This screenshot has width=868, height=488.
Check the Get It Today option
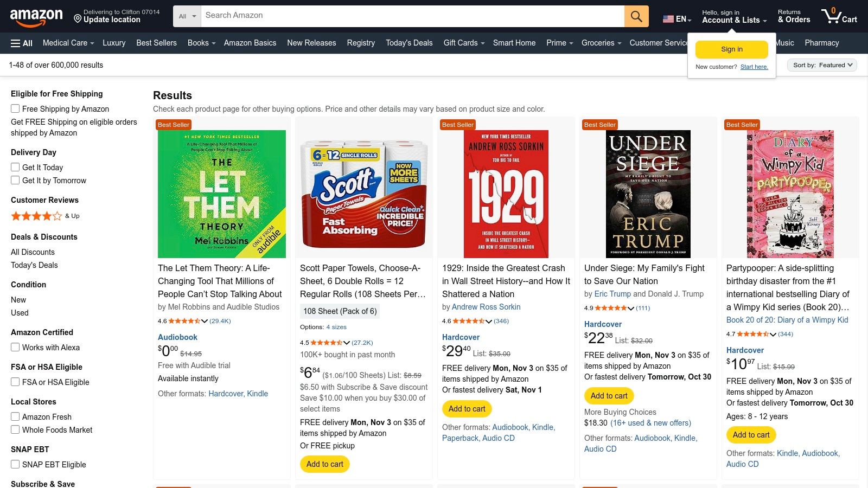click(15, 167)
